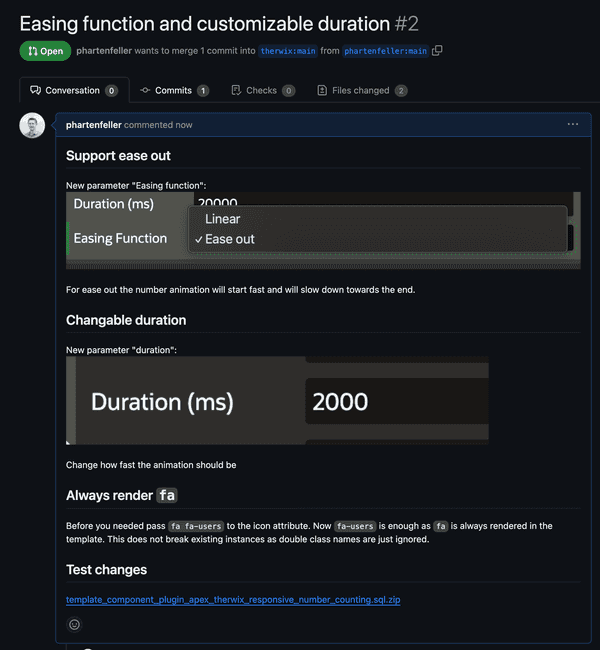Copy the head branch name icon
The width and height of the screenshot is (600, 650).
(437, 50)
